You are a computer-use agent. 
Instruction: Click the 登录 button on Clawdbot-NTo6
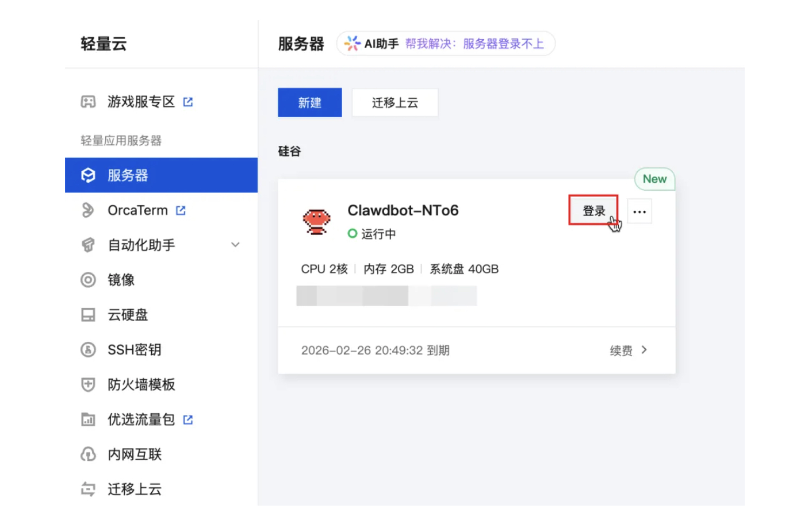point(593,210)
